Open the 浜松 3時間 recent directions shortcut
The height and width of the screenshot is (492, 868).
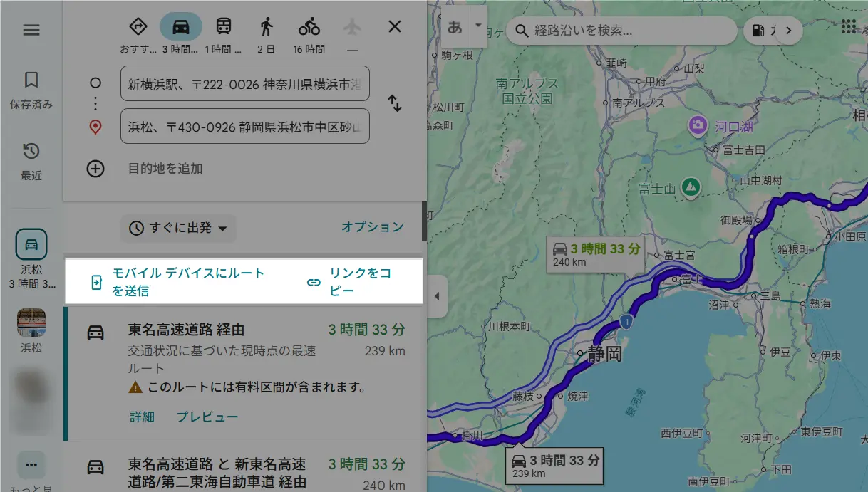pyautogui.click(x=31, y=258)
